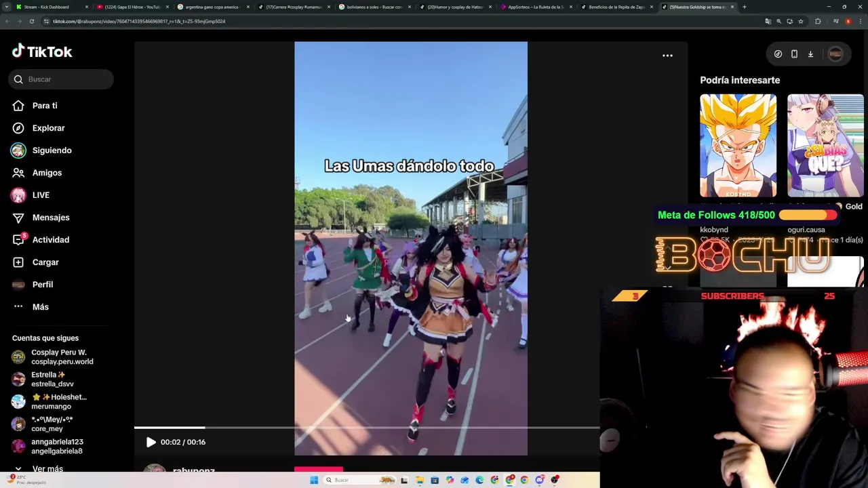The height and width of the screenshot is (488, 868).
Task: Click the TikTok logo
Action: (x=42, y=52)
